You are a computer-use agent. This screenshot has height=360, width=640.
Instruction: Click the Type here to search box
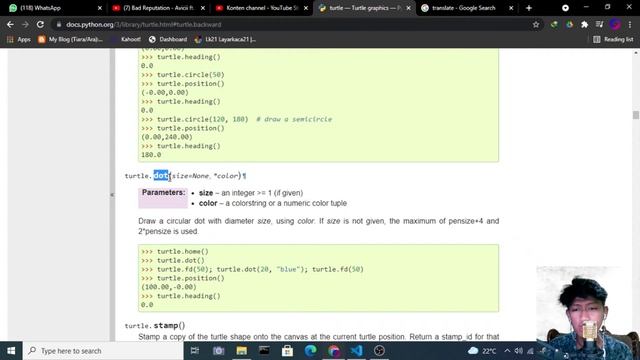[103, 351]
